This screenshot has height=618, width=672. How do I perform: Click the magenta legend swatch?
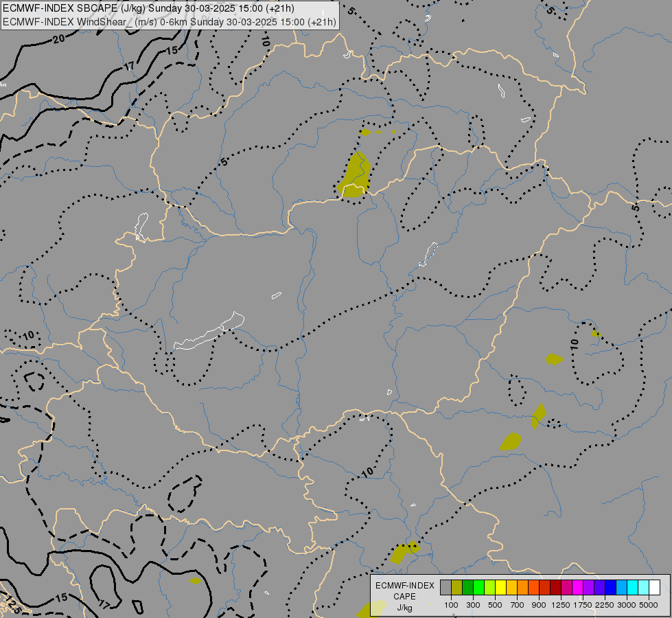(578, 588)
